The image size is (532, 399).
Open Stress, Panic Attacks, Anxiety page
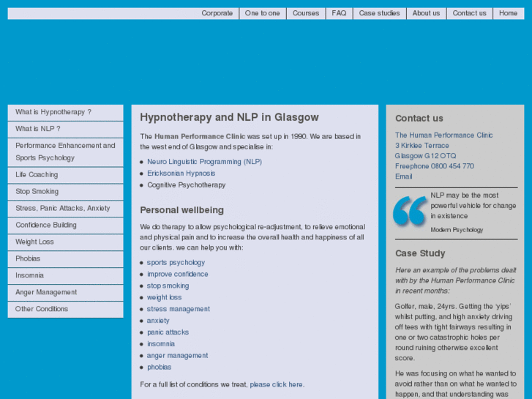(65, 209)
